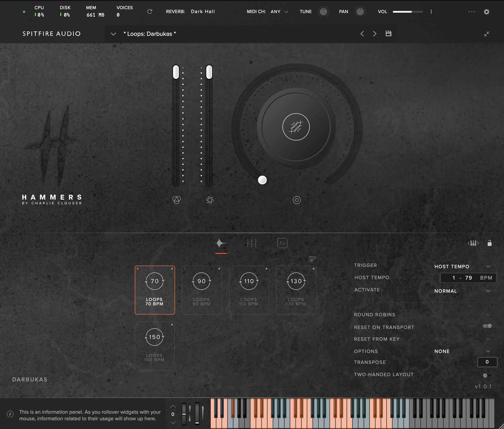
Task: Toggle the green dot on Loops 130 BPM
Action: pyautogui.click(x=314, y=269)
